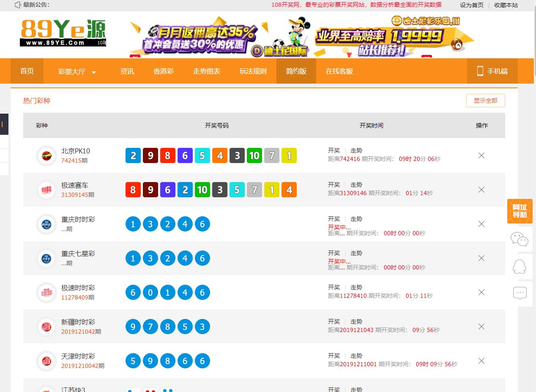Expand the 彩票大厅 dropdown arrow
Screen dimensions: 536x392
(x=94, y=72)
